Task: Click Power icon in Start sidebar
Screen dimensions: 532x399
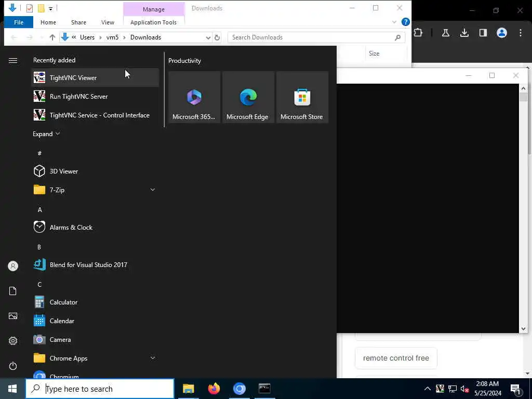Action: tap(13, 366)
